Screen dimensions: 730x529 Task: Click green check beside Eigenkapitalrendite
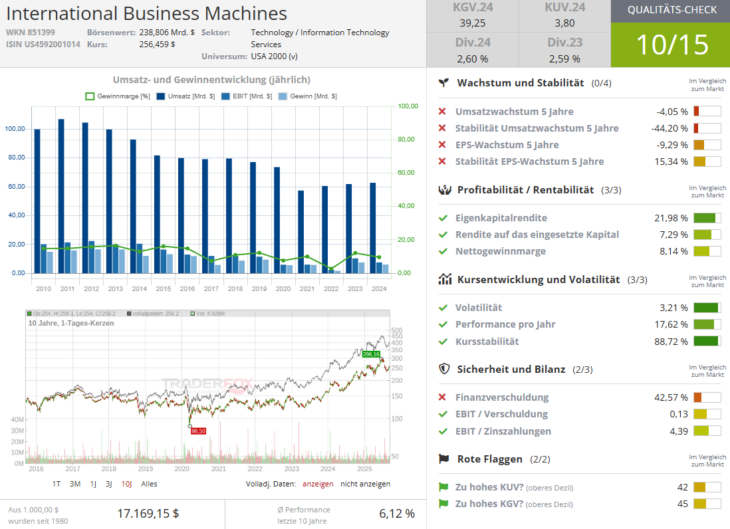pos(443,218)
